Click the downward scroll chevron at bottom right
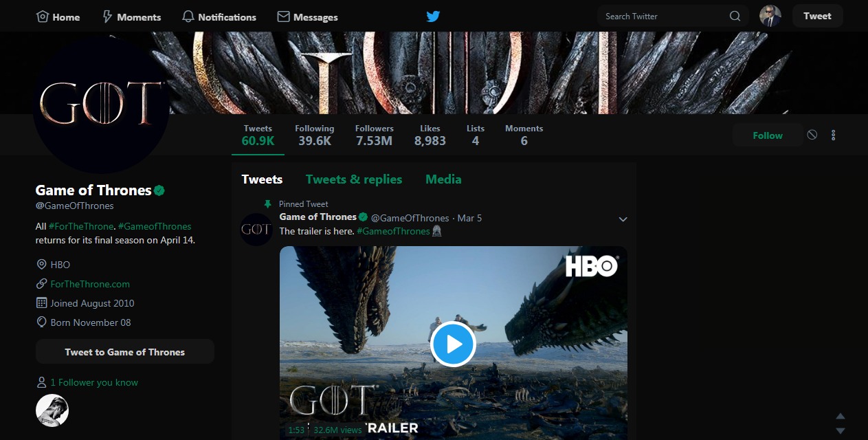Screen dimensions: 868x440 (x=840, y=432)
